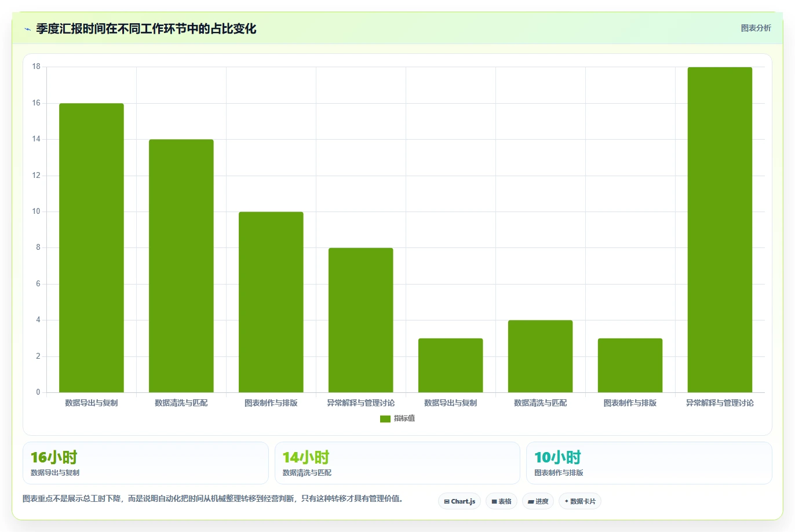The width and height of the screenshot is (795, 532).
Task: Click the y-axis tick label 0
Action: pos(38,392)
